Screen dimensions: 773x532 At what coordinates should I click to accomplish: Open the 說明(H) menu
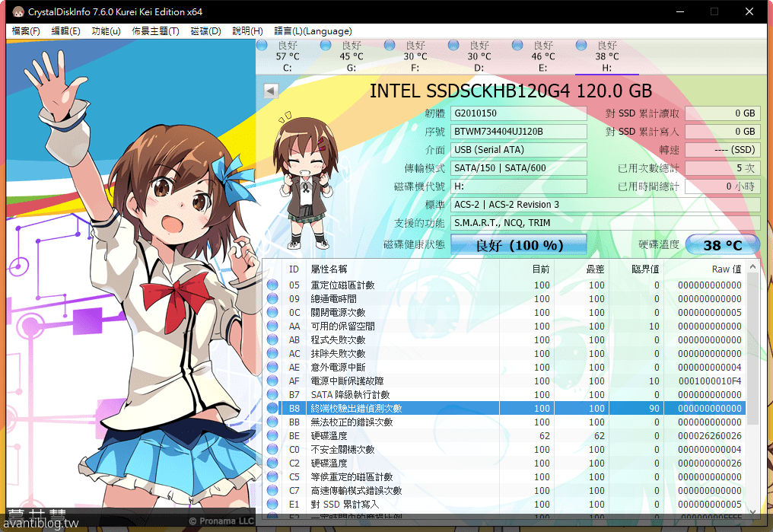(247, 31)
